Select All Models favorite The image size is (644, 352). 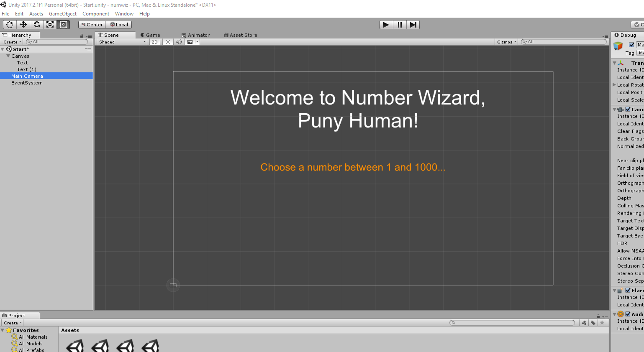coord(31,344)
